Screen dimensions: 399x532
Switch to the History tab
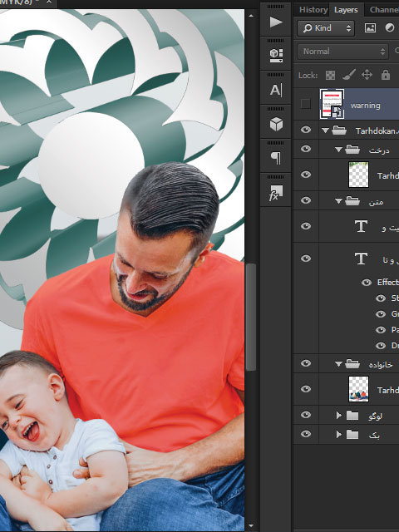click(313, 10)
